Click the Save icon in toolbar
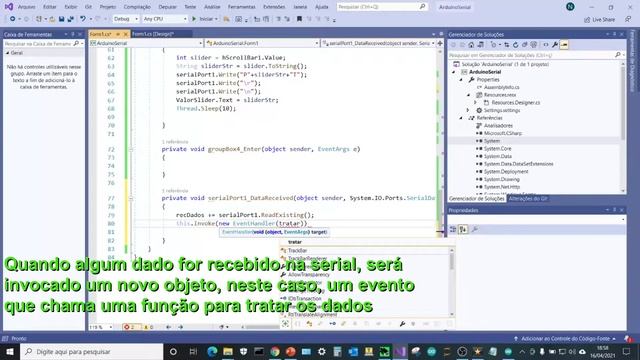This screenshot has height=360, width=640. [61, 19]
